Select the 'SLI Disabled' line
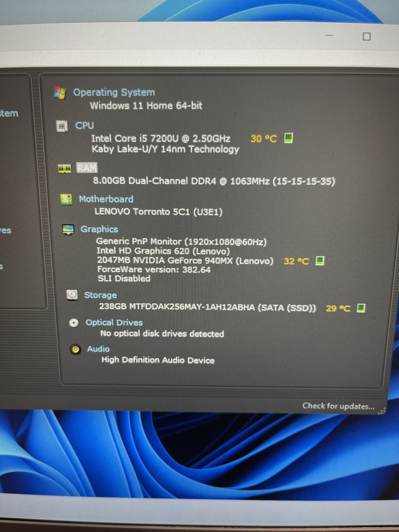The width and height of the screenshot is (399, 532). (x=124, y=279)
